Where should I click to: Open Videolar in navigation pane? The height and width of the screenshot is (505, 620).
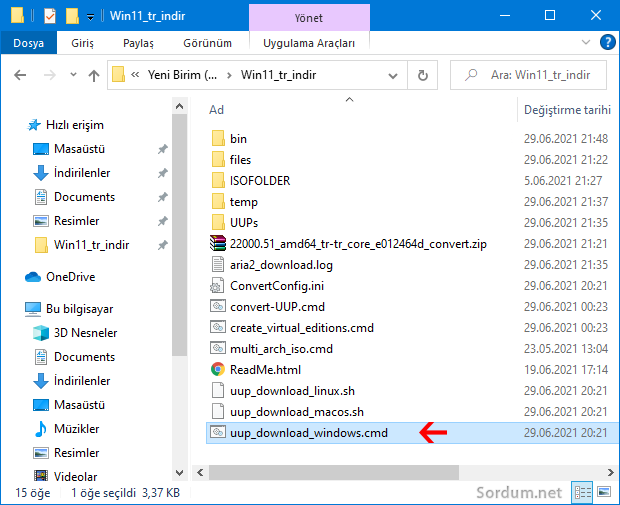pyautogui.click(x=75, y=477)
